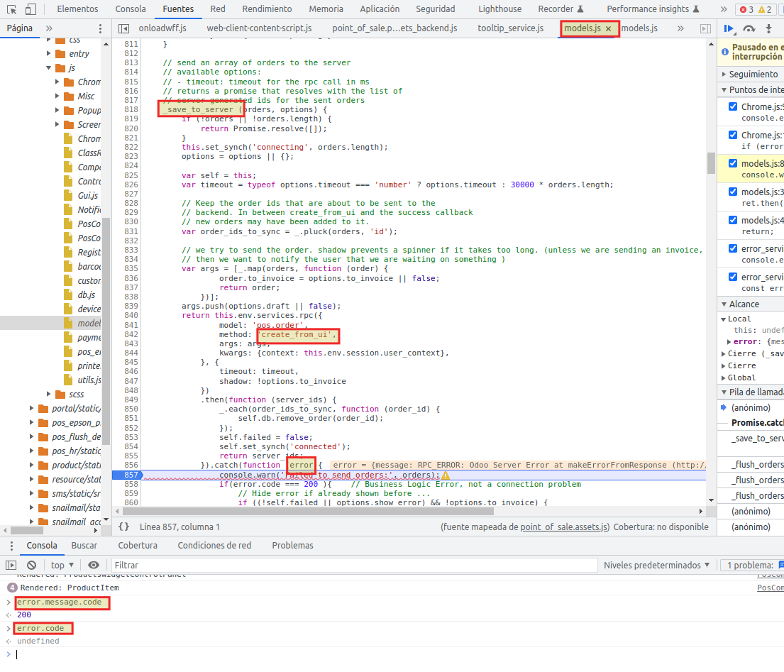Switch to the Red panel
784x672 pixels.
[218, 9]
